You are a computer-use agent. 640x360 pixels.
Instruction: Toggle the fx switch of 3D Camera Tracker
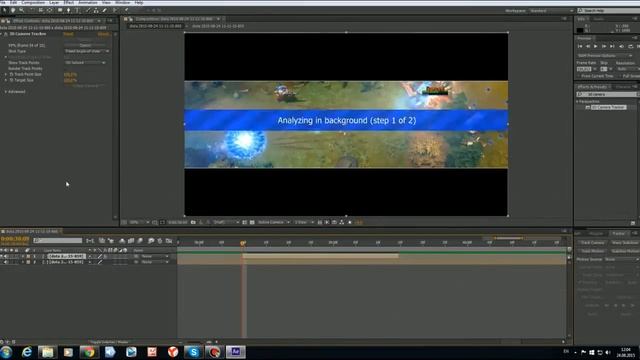coord(6,34)
